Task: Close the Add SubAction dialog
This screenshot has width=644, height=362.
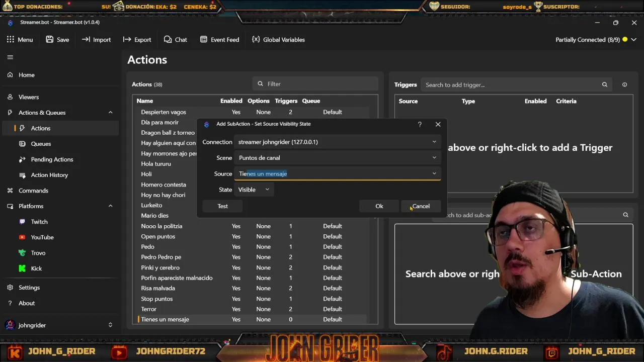Action: [438, 124]
